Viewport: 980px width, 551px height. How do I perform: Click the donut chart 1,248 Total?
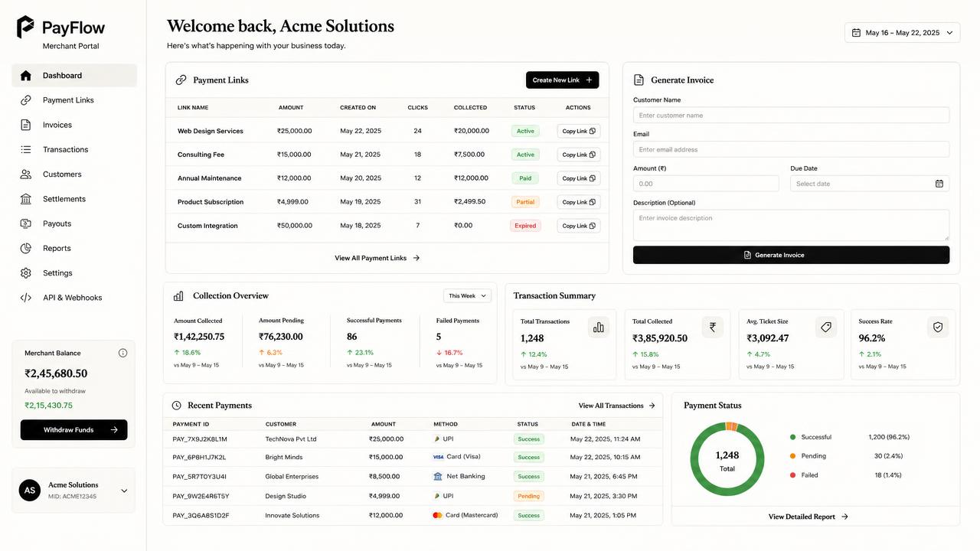pyautogui.click(x=727, y=459)
